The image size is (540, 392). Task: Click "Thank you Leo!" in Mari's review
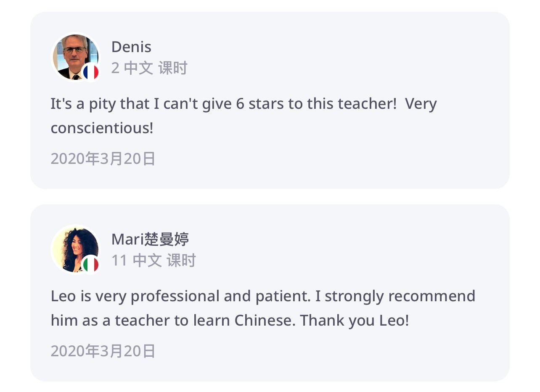click(x=354, y=321)
